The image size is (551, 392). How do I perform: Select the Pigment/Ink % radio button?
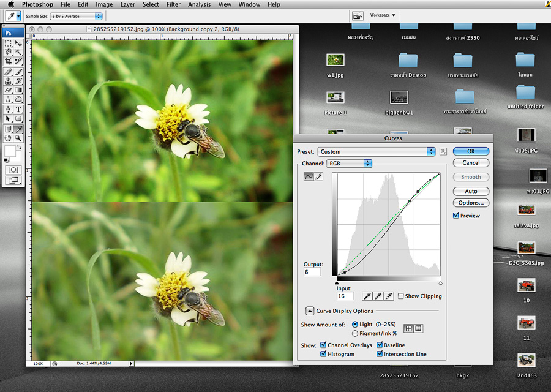click(x=355, y=333)
